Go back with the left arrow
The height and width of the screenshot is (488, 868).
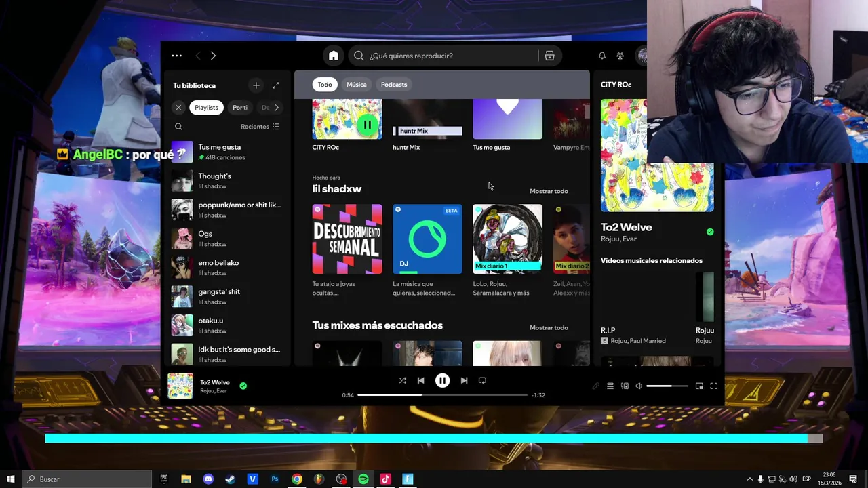(x=198, y=56)
